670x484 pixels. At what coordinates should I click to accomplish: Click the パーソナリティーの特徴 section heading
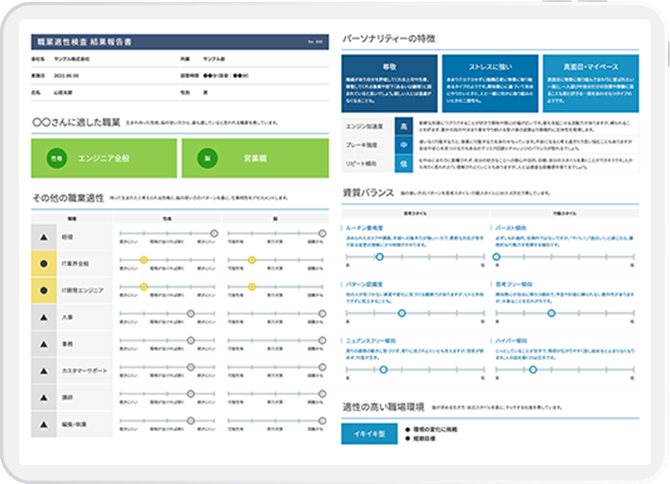click(x=389, y=39)
